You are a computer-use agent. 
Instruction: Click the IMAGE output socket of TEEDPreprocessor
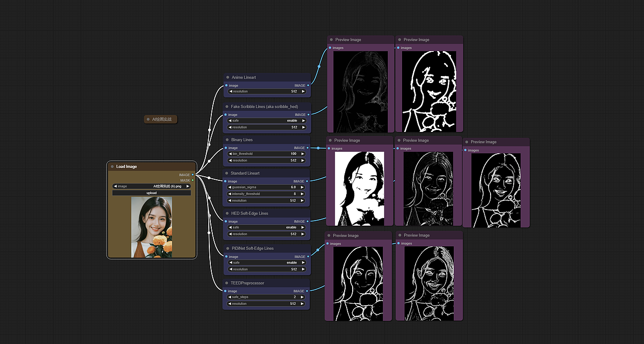coord(308,291)
